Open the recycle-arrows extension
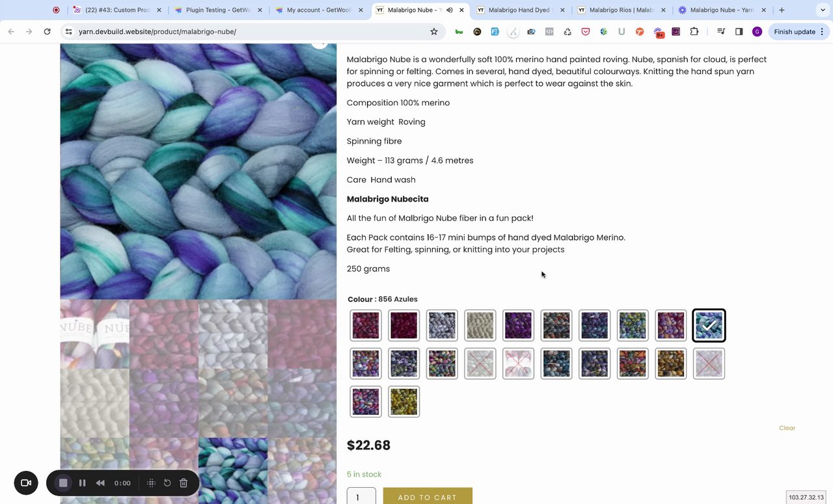The width and height of the screenshot is (833, 504). [567, 31]
